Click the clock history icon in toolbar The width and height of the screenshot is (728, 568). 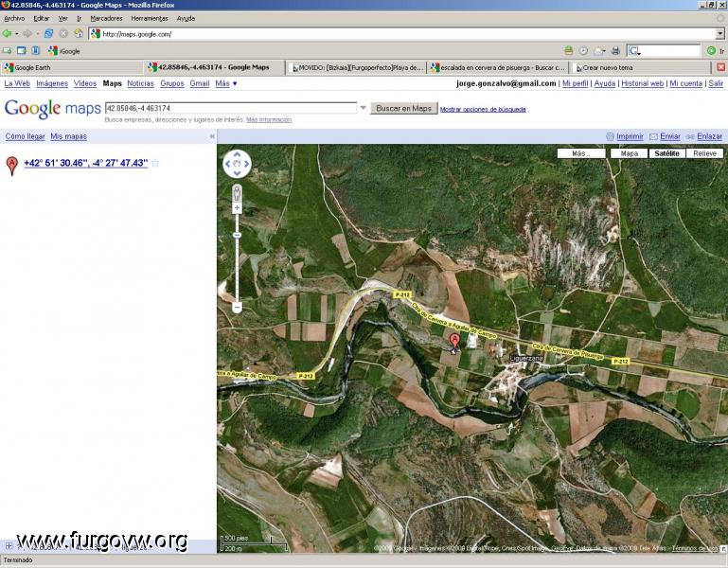pos(583,50)
